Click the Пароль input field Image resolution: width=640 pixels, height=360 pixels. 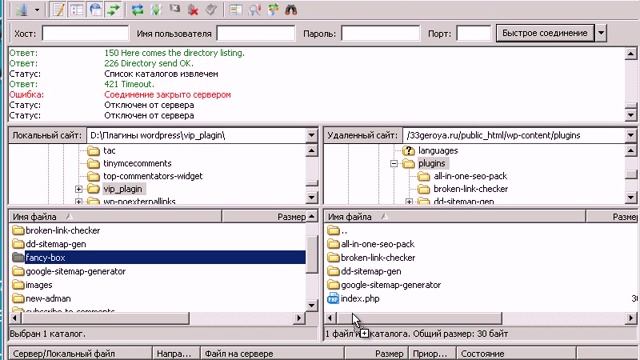[380, 33]
